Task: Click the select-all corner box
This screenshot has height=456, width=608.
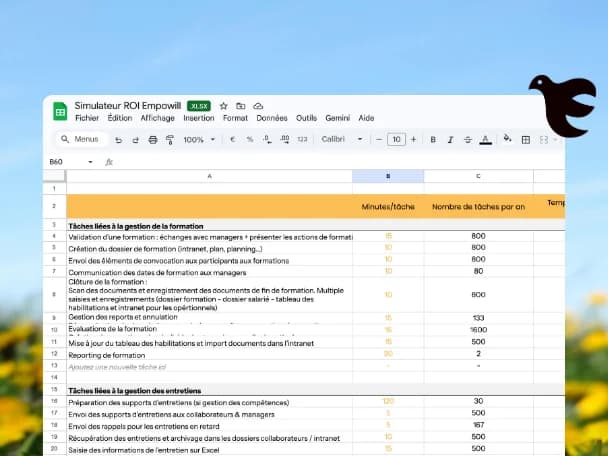Action: (54, 176)
